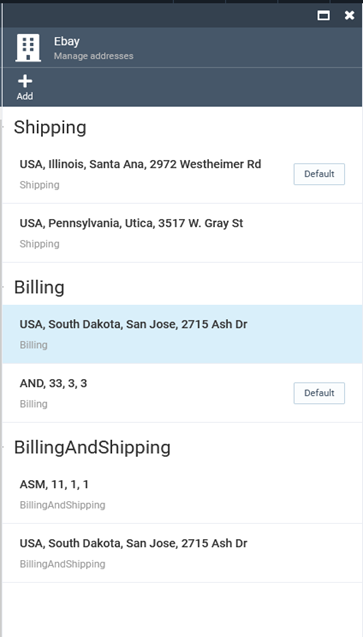Viewport: 363px width, 637px height.
Task: Select highlighted South Dakota Billing address
Action: tap(182, 334)
